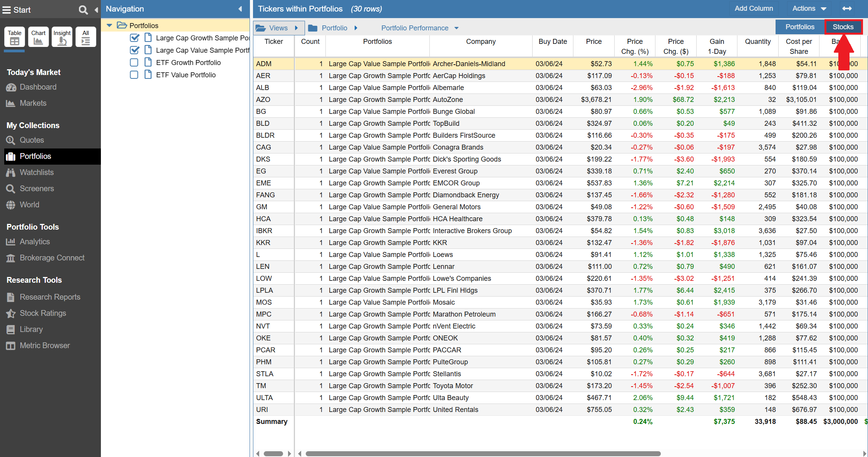The height and width of the screenshot is (457, 868).
Task: Click Interactive Brokers Group company name
Action: [472, 230]
